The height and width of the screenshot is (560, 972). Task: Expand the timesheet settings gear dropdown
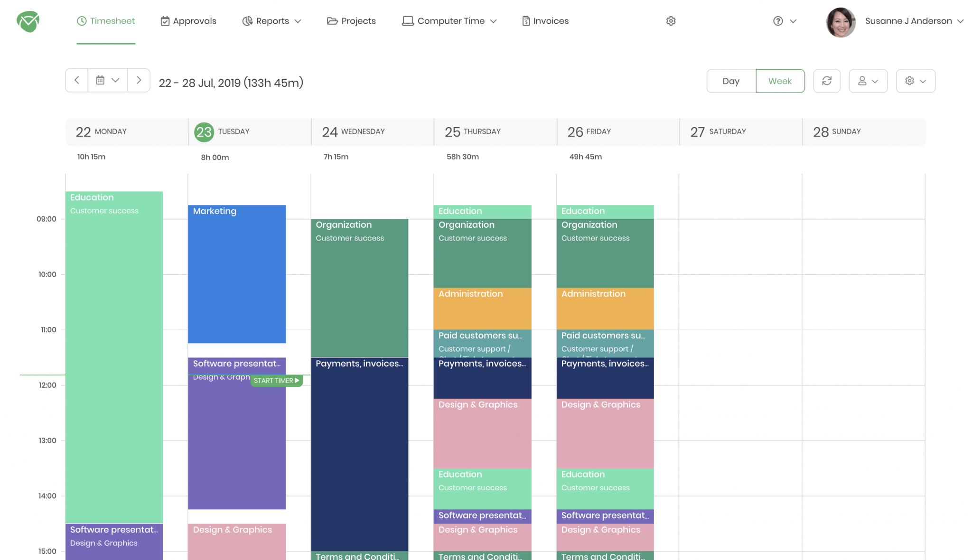pos(916,81)
